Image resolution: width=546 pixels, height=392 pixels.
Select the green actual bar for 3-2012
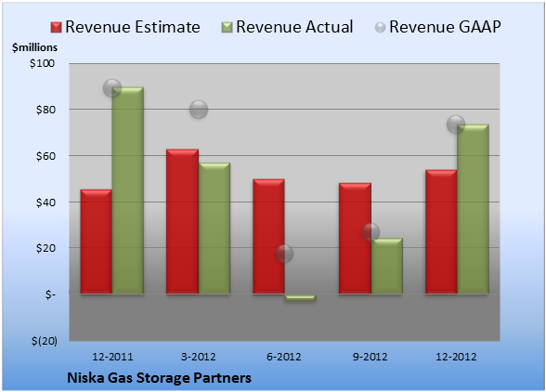pyautogui.click(x=214, y=229)
